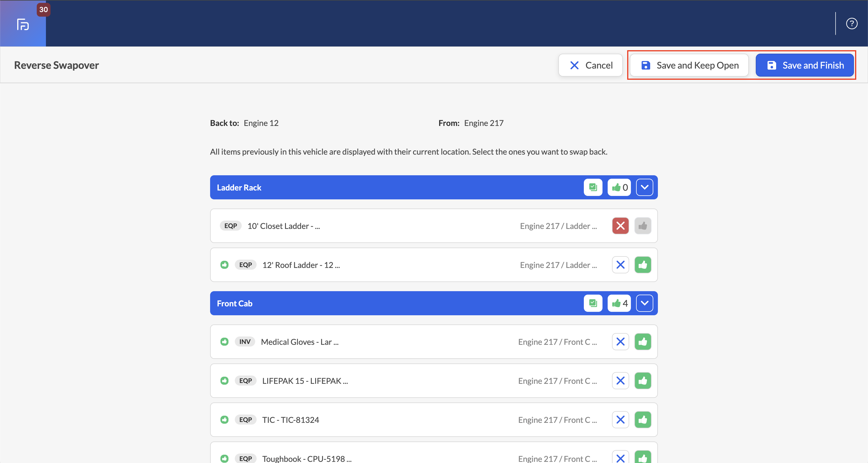
Task: Approve the 10' Closet Ladder with thumbs-up
Action: [x=643, y=225]
